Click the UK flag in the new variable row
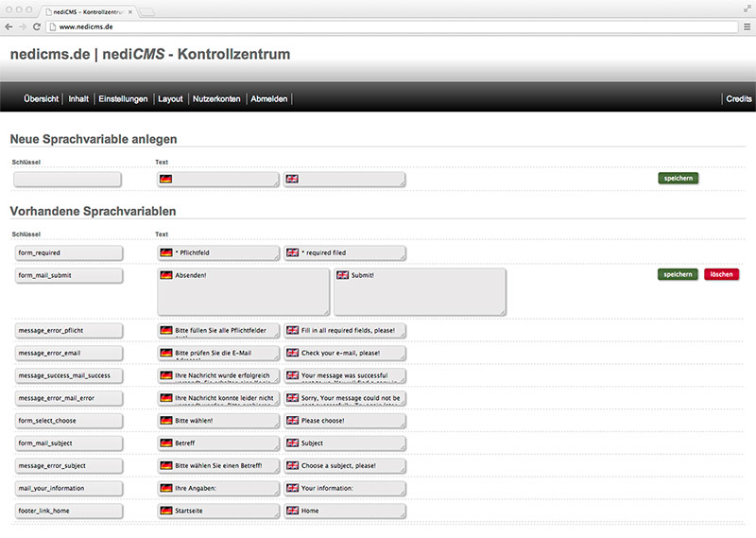The image size is (756, 538). pos(292,179)
